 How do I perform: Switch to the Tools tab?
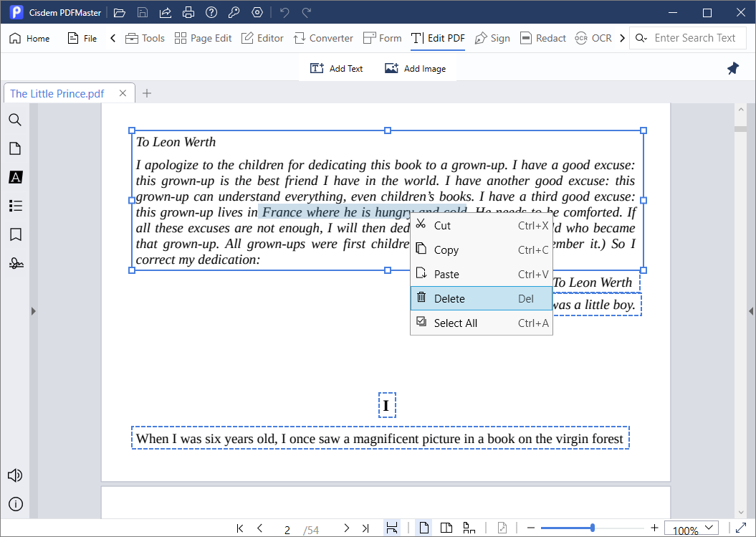145,38
